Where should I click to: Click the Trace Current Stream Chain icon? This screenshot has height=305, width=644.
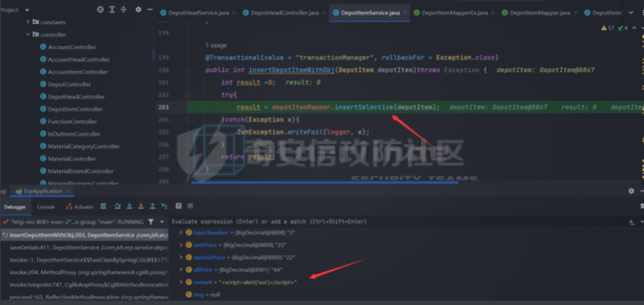click(x=190, y=206)
